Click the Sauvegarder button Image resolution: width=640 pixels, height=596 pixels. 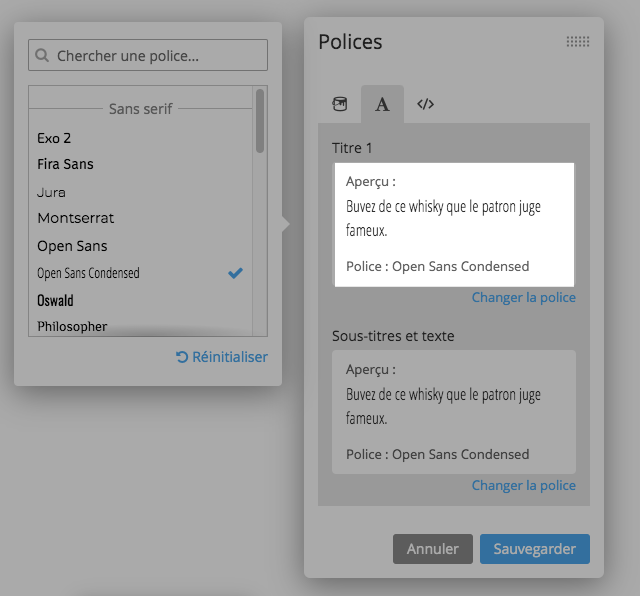[x=535, y=549]
